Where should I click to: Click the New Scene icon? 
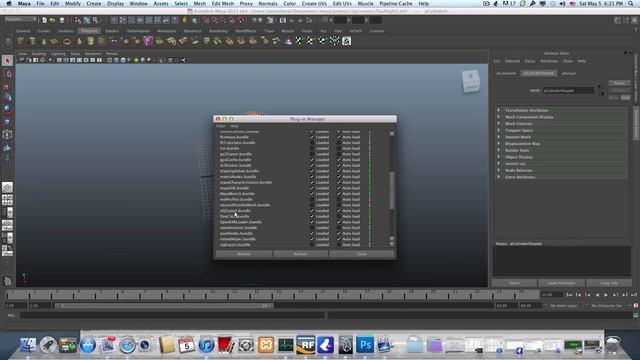(44, 20)
